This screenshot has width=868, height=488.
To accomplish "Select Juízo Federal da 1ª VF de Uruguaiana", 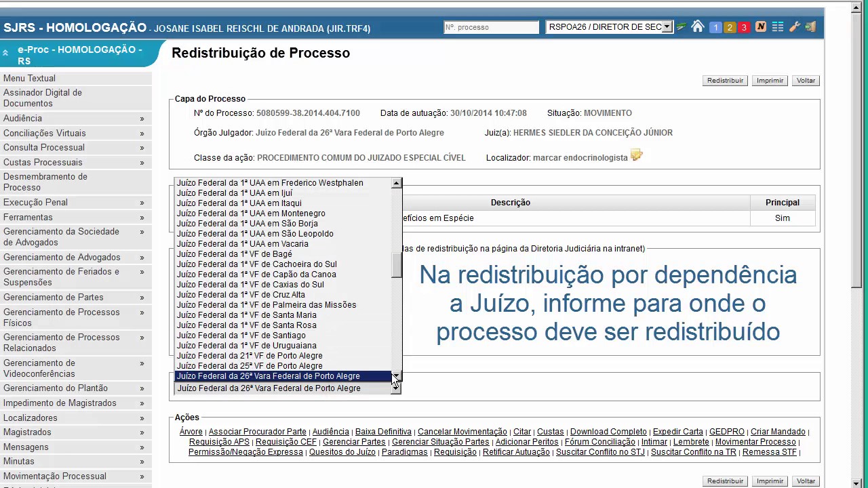I will click(283, 346).
